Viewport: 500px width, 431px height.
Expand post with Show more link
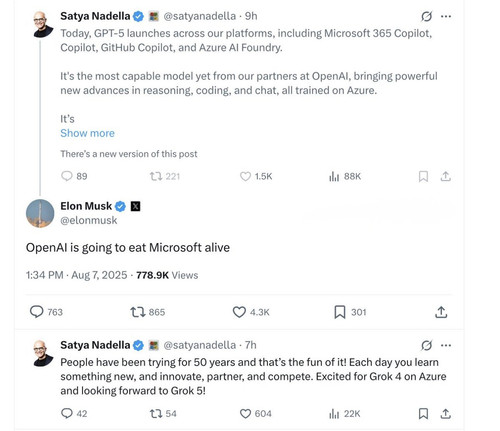click(87, 133)
